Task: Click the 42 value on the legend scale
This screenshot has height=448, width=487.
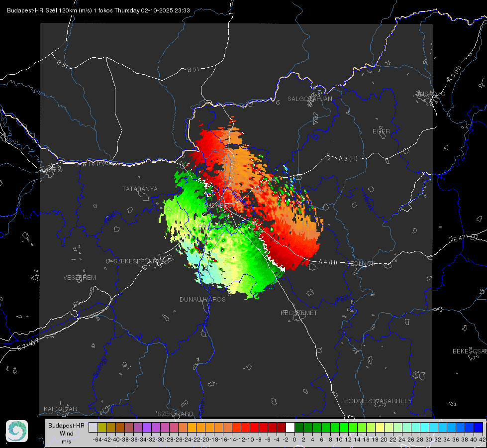Action: pyautogui.click(x=482, y=440)
